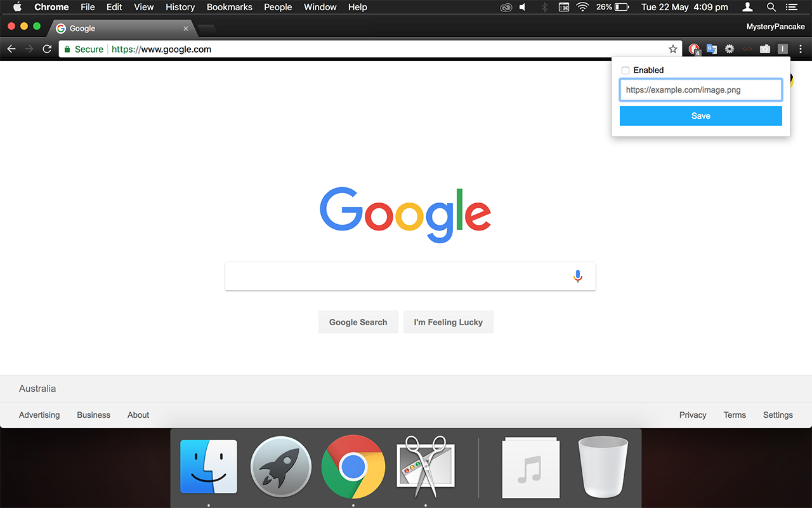Screen dimensions: 812x508
Task: Open the Business link
Action: coord(93,415)
